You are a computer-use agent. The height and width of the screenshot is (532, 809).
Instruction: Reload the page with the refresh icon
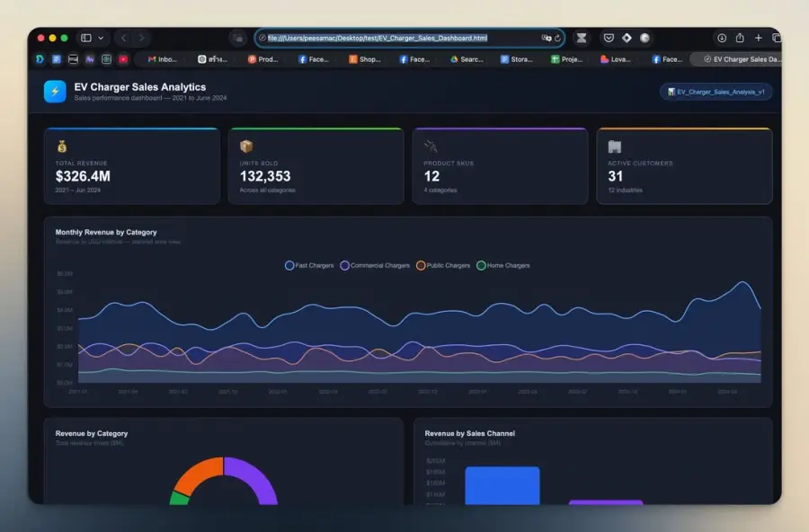[557, 38]
